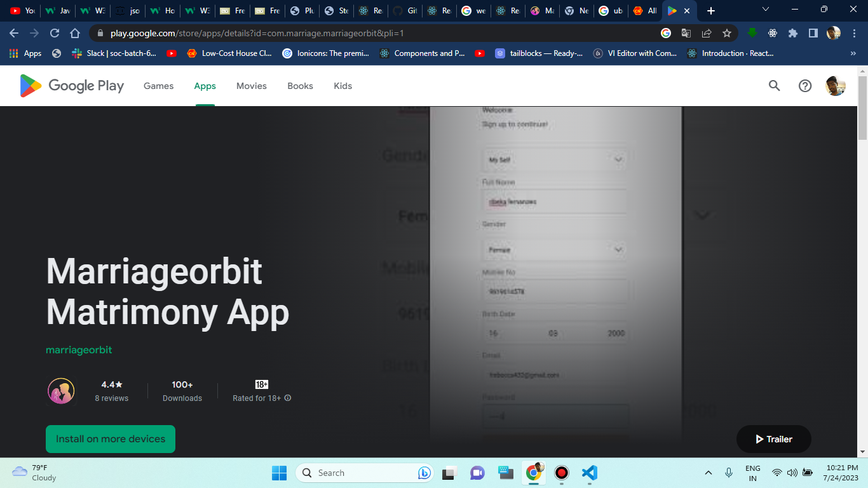Viewport: 868px width, 488px height.
Task: Open the Ionicons bookmark
Action: coord(325,53)
